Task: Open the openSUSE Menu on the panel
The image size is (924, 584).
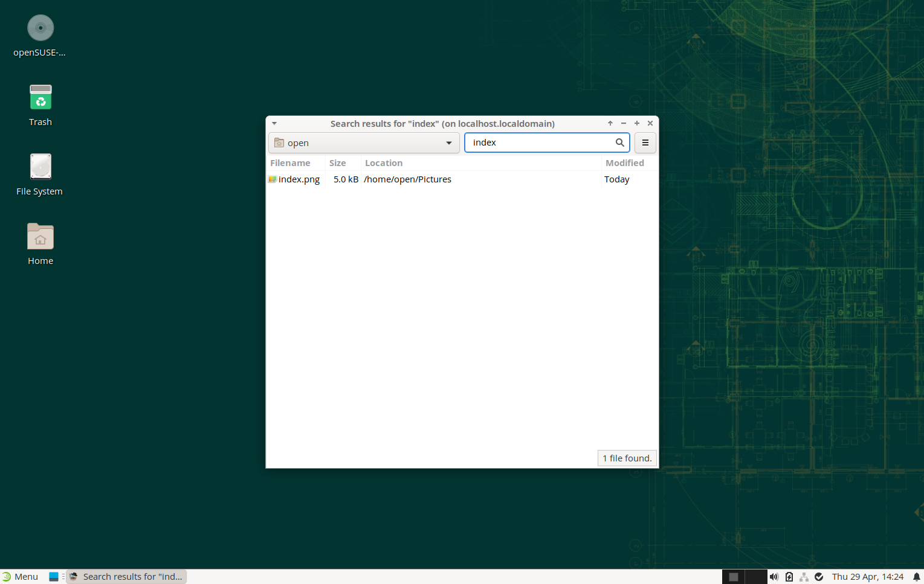Action: coord(20,577)
